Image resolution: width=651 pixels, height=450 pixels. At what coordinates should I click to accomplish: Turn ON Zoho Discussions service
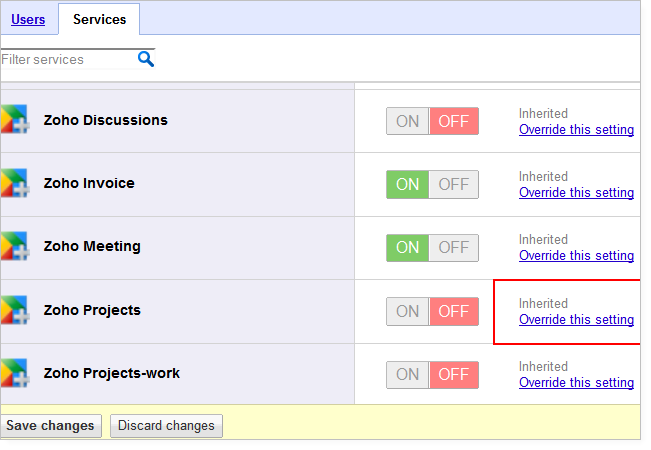(407, 121)
